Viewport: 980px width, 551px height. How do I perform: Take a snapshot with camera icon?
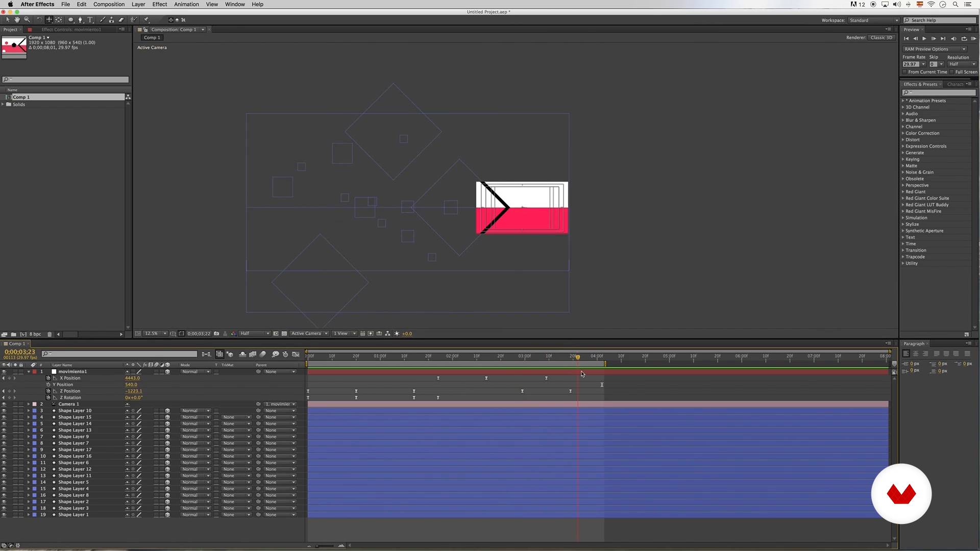pos(216,334)
